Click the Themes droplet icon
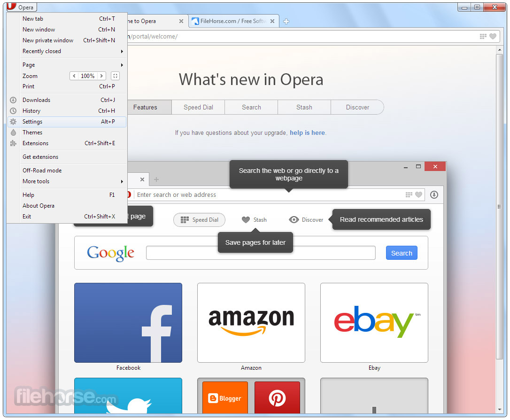Image resolution: width=510 pixels, height=420 pixels. [13, 132]
